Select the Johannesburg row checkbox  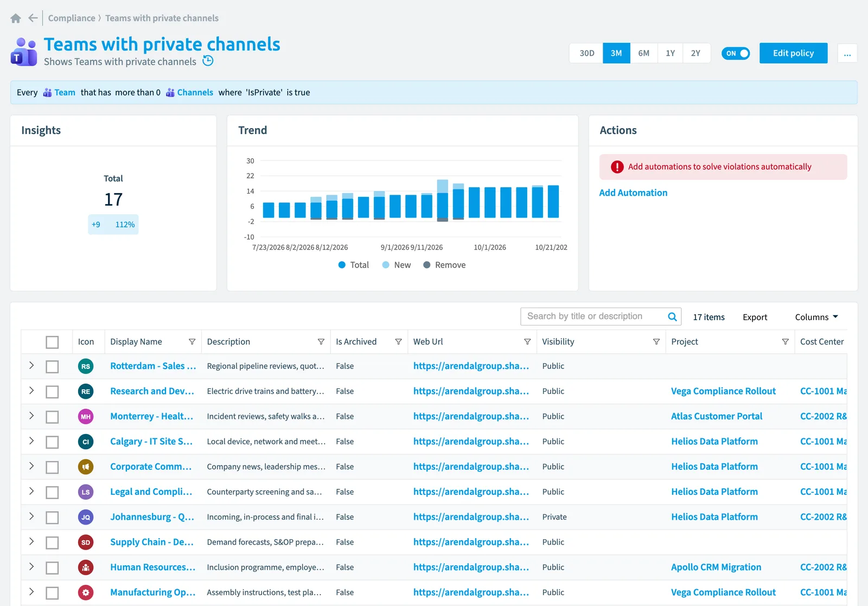(x=52, y=518)
